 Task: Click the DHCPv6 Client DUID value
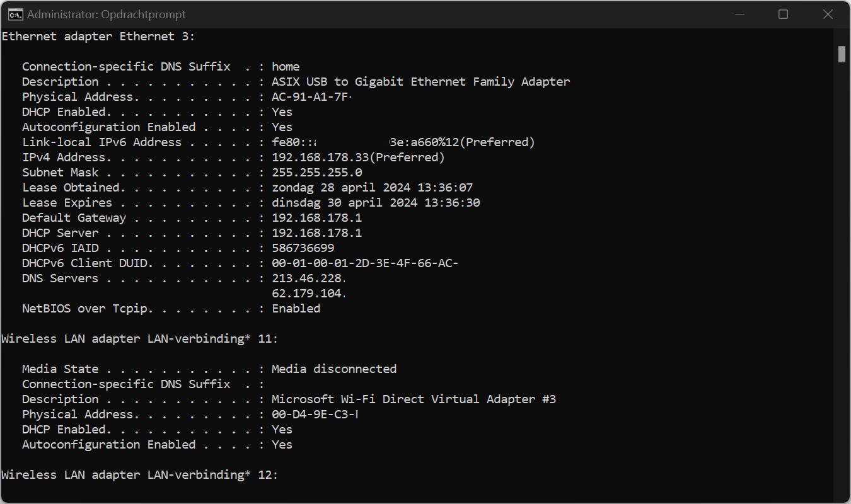[364, 263]
